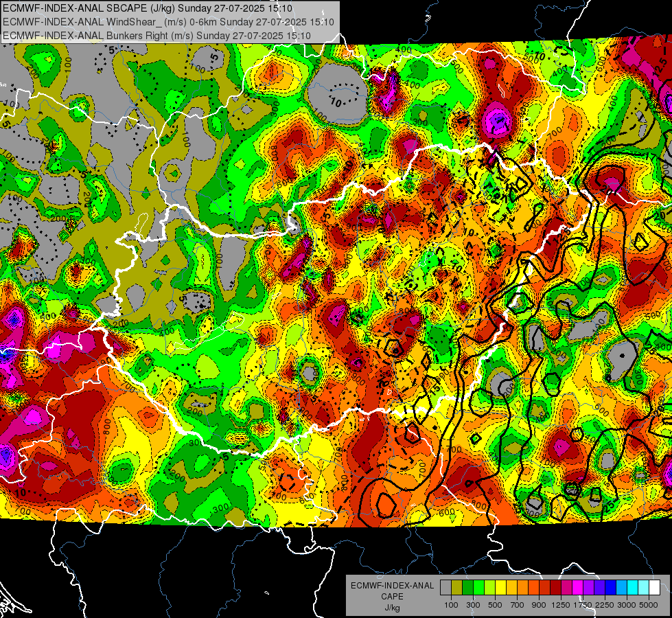The image size is (672, 618).
Task: Pick the cyan swatch right of 3000
Action: coord(633,588)
